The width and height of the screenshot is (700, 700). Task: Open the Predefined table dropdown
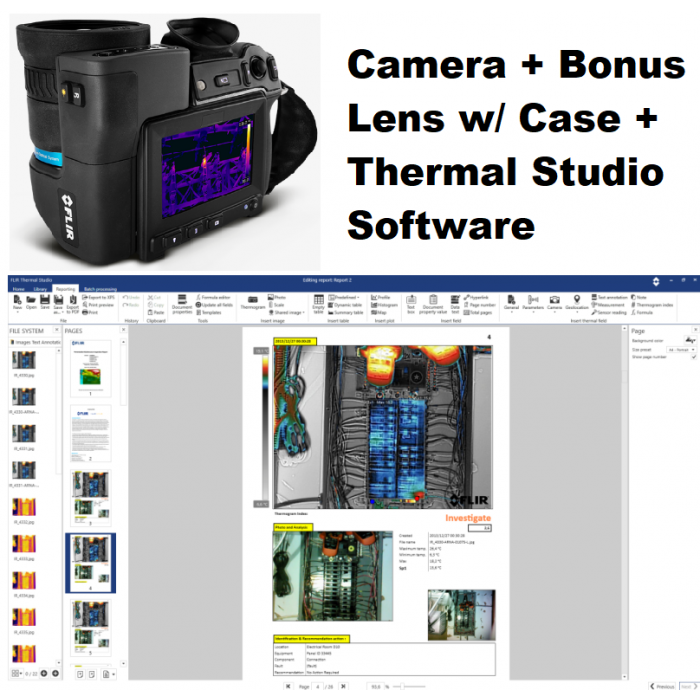coord(344,297)
